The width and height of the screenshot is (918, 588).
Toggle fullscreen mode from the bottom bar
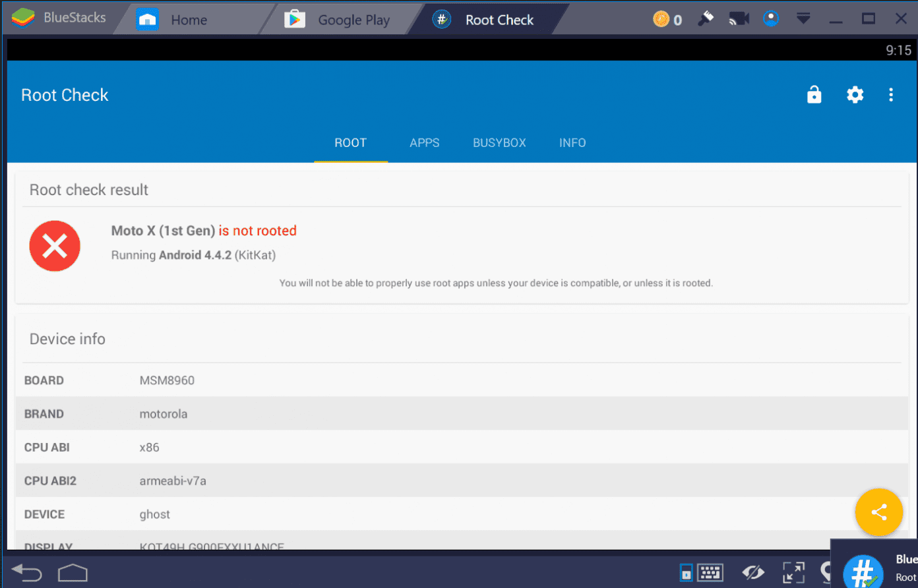[x=793, y=572]
